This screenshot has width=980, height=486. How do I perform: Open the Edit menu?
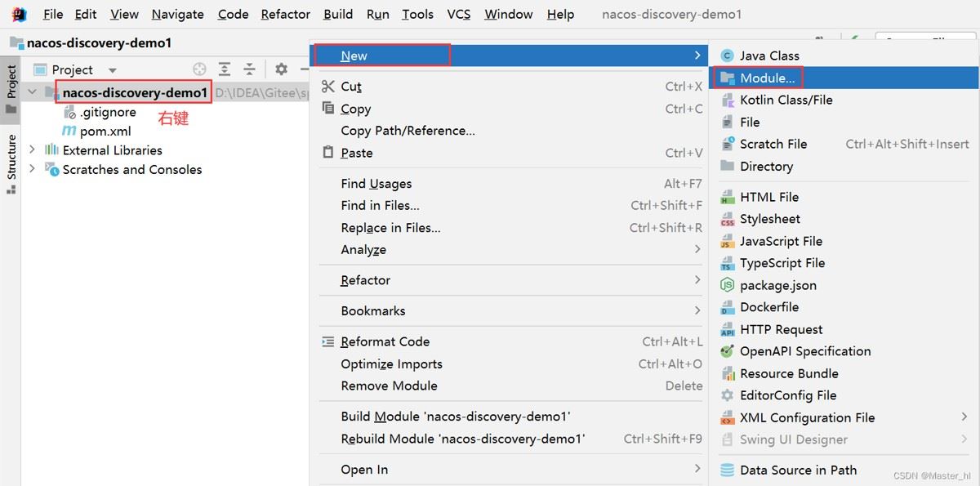point(86,14)
